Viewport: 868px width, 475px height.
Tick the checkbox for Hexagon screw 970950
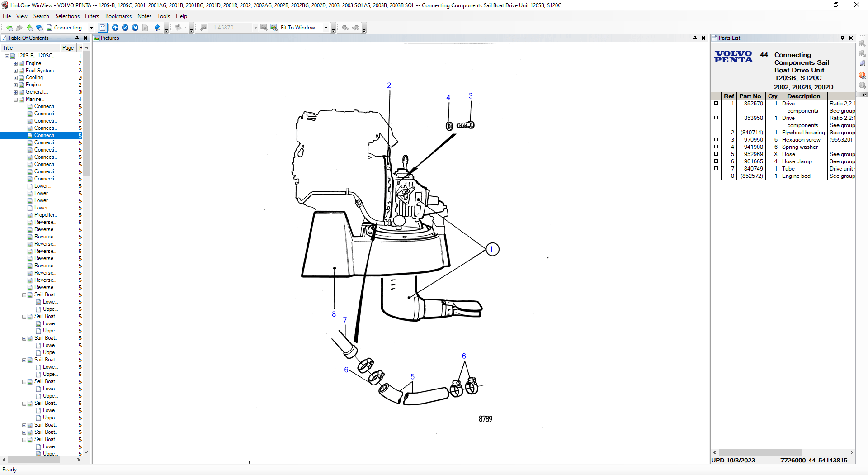tap(716, 140)
